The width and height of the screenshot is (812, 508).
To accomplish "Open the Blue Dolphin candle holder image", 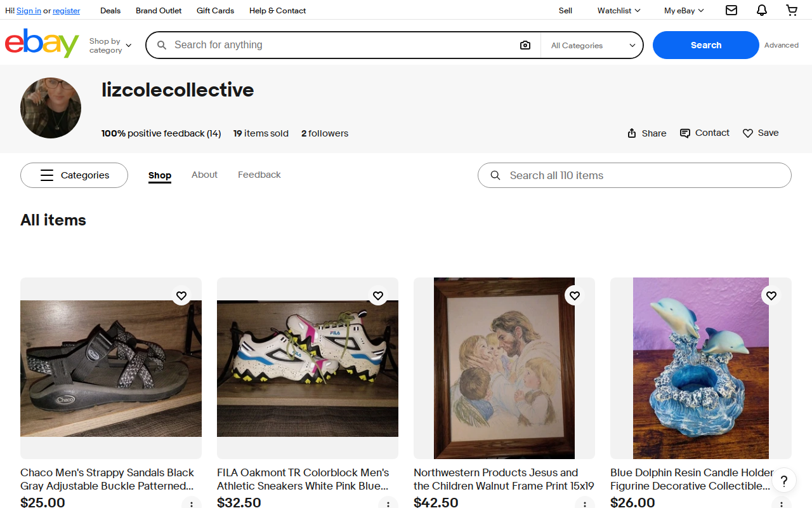I will 701,368.
